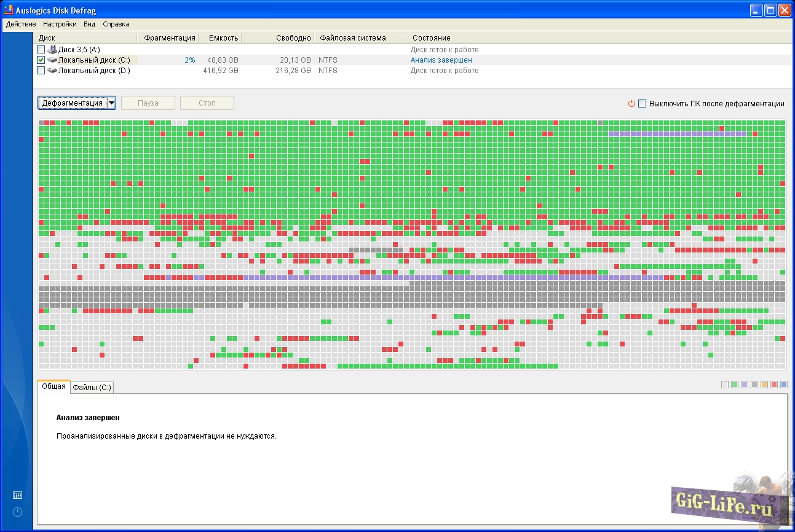Enable Выключить ПК после дефрагментации checkbox
Viewport: 795px width, 532px height.
[643, 104]
